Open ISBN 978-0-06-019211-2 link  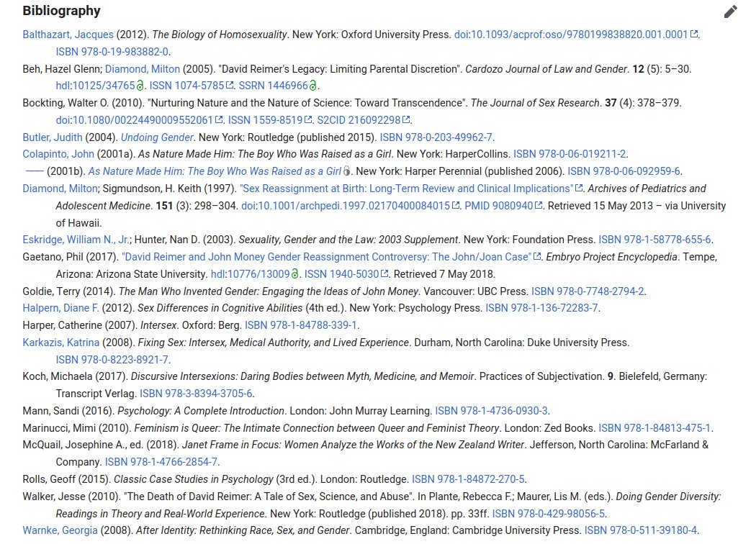point(570,154)
